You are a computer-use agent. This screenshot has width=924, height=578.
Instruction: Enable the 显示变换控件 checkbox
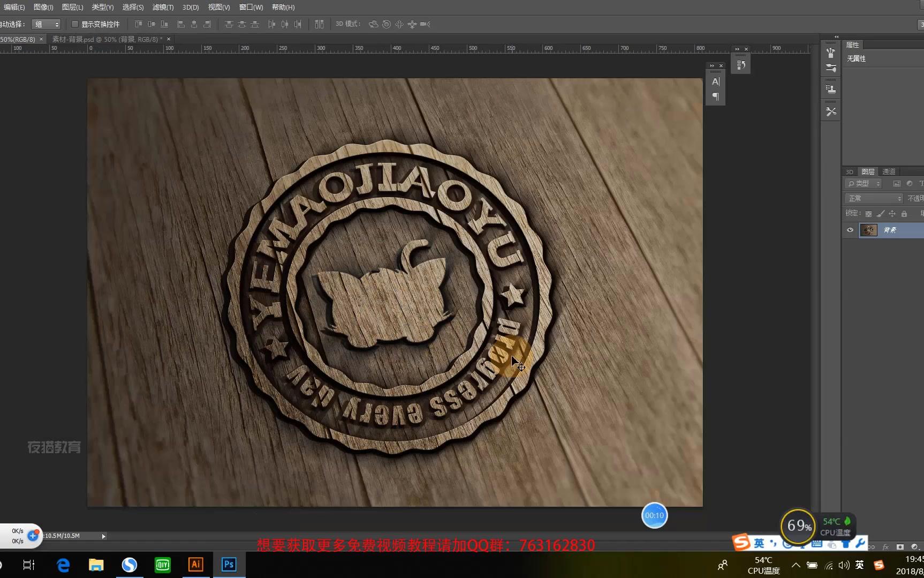coord(75,24)
